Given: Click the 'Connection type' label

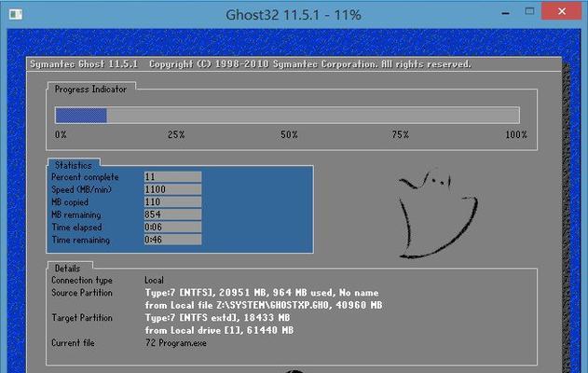Looking at the screenshot, I should 82,281.
